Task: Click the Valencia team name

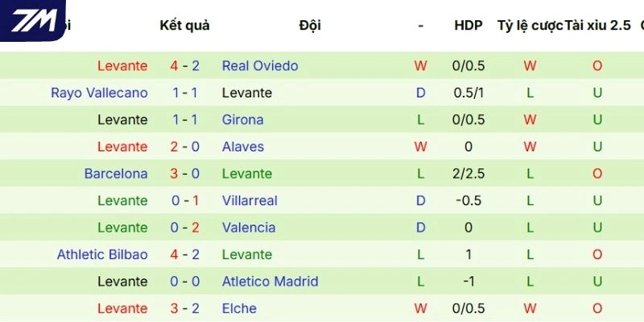Action: [249, 228]
